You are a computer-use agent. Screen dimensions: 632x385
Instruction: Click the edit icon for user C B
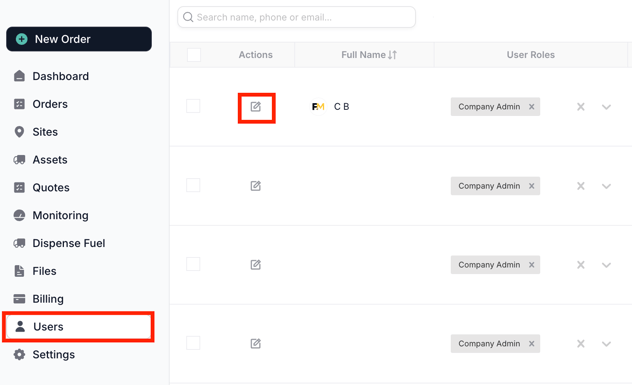pos(256,107)
